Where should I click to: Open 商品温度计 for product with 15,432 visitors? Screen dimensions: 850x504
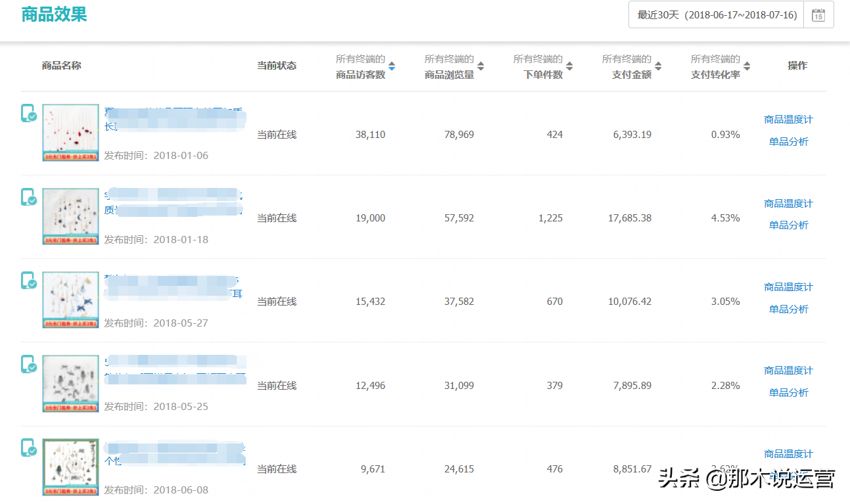point(788,286)
